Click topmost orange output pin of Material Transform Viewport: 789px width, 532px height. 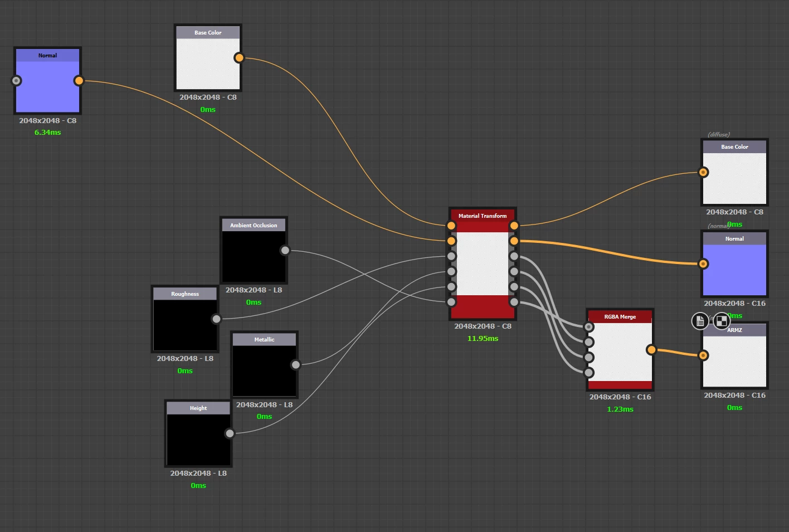[x=514, y=226]
